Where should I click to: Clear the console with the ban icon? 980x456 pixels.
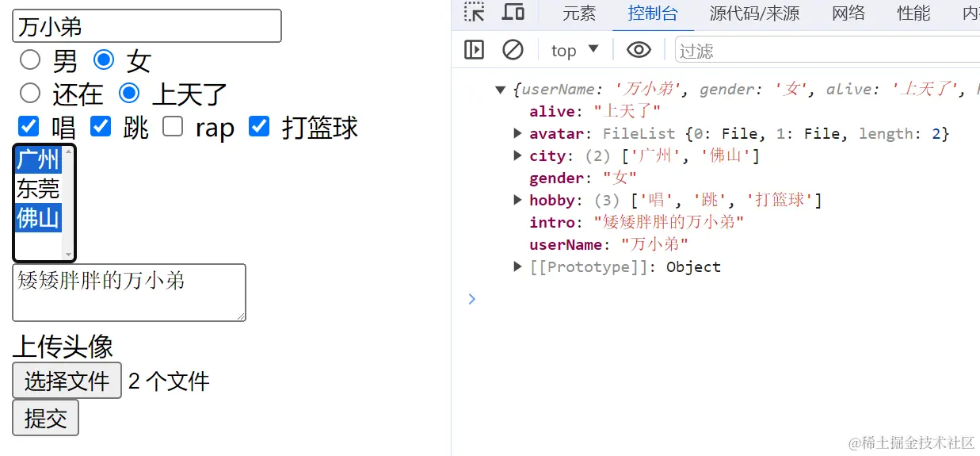pos(513,50)
